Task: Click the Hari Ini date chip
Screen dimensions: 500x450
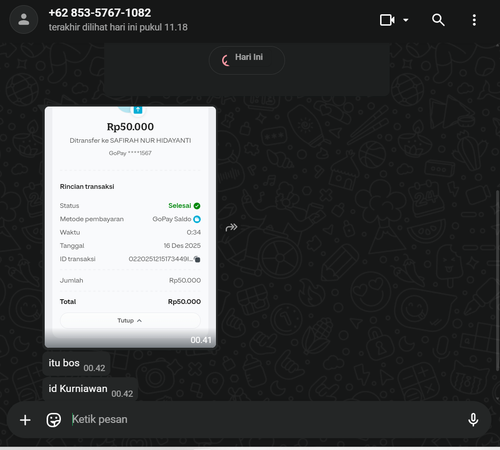Action: (x=247, y=60)
